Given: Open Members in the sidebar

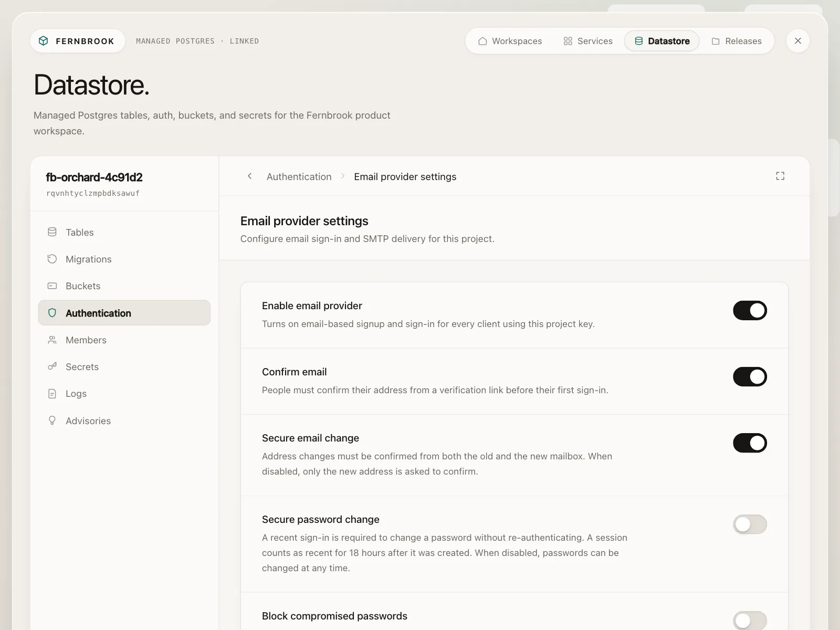Looking at the screenshot, I should 124,340.
